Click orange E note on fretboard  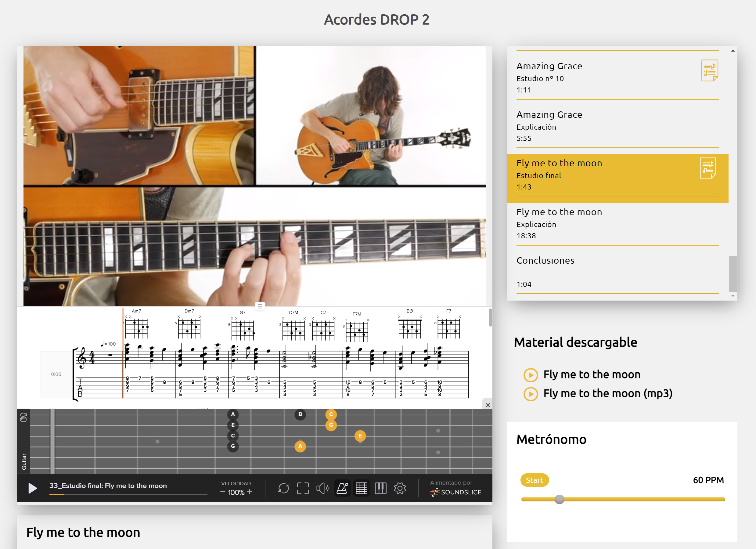(360, 436)
